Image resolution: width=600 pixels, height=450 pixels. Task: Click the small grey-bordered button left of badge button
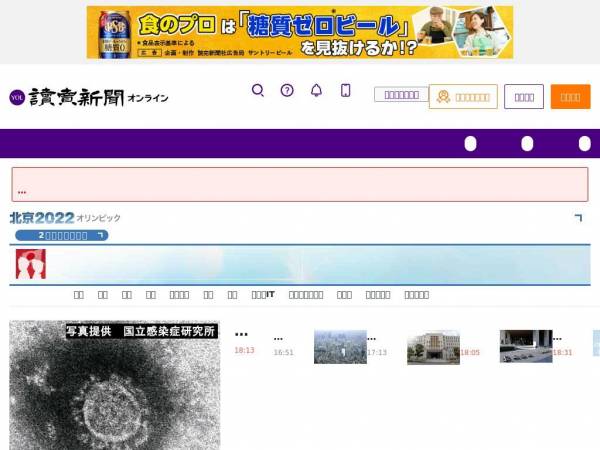(401, 95)
